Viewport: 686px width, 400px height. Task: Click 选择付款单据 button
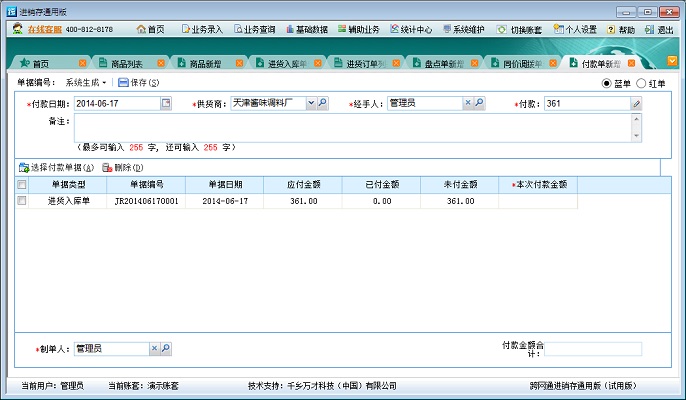pos(57,167)
